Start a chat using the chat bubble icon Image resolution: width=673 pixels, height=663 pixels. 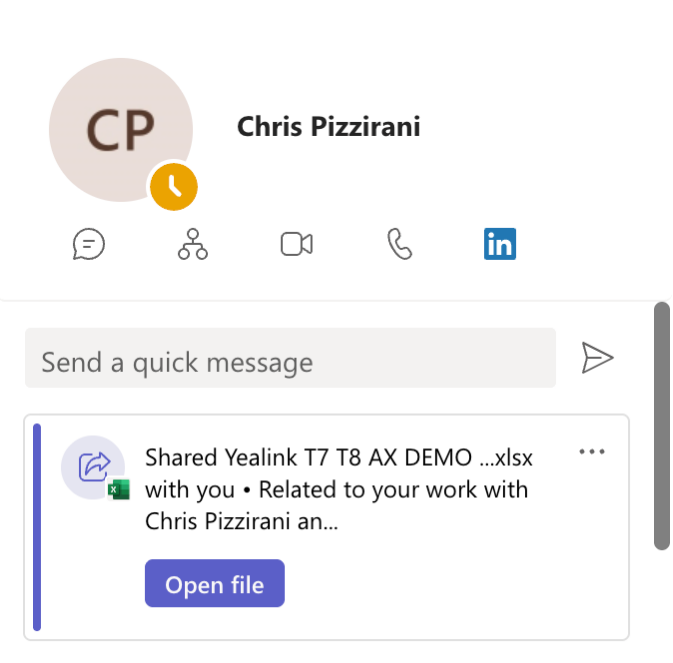point(88,244)
